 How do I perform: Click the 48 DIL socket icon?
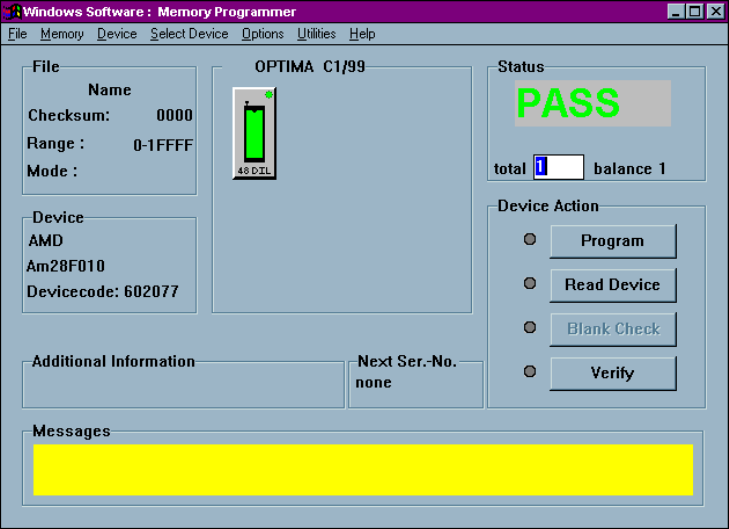254,133
